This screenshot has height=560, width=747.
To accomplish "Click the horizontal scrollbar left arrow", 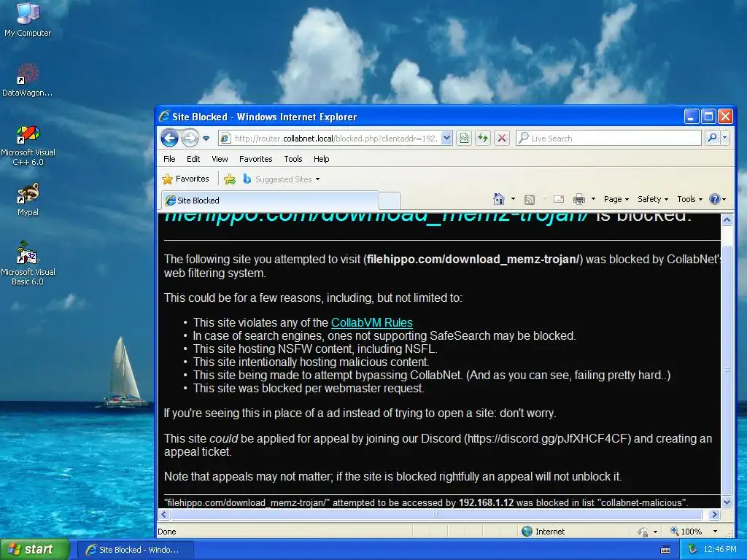I will click(163, 514).
